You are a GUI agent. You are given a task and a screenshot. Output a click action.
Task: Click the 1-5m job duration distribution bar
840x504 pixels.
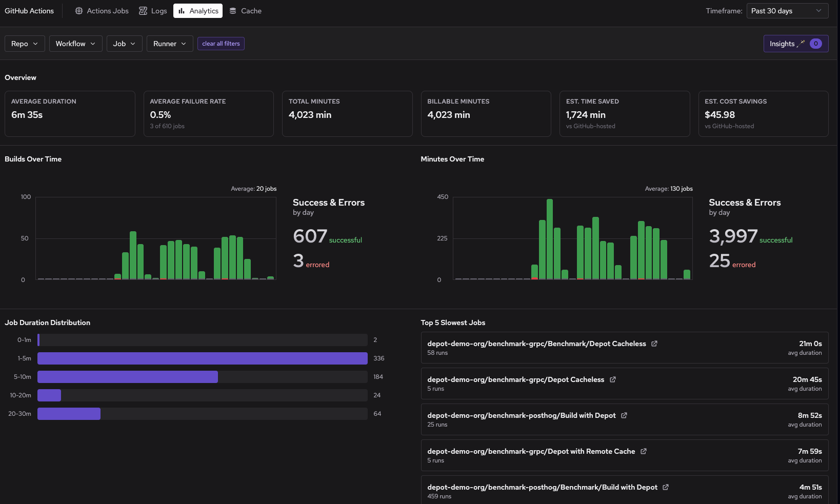click(202, 358)
